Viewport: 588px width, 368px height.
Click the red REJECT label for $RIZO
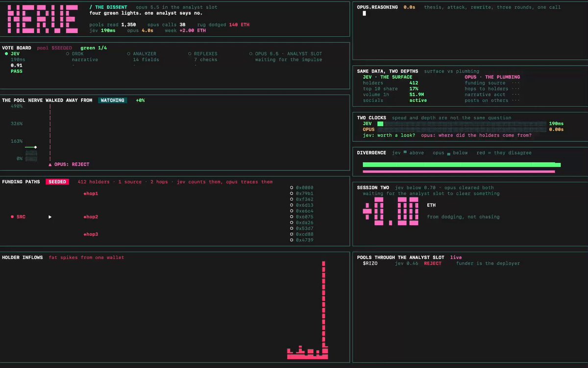433,263
